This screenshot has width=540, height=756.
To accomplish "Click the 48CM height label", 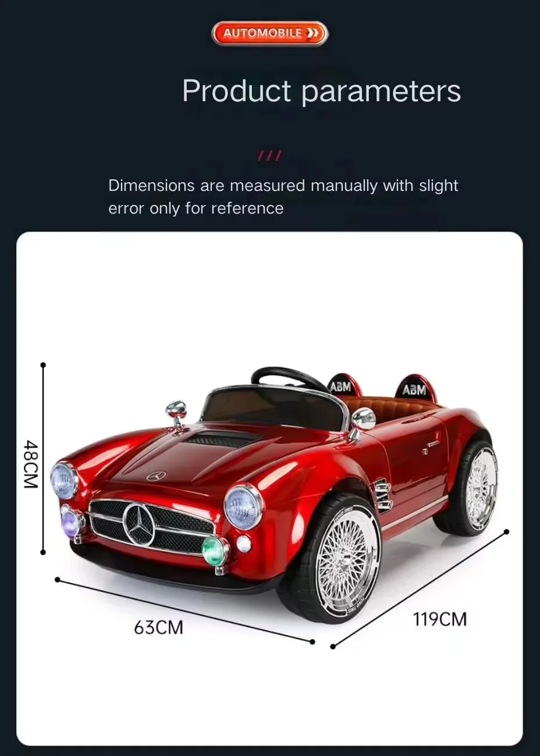I will point(30,464).
